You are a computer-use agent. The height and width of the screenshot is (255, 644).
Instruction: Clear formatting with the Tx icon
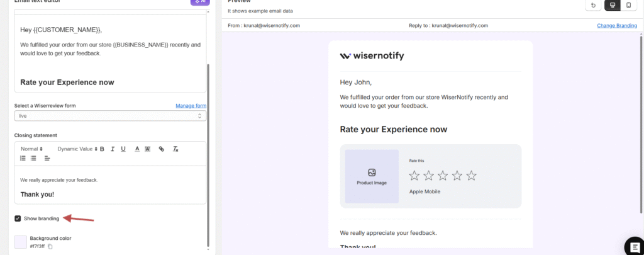(x=175, y=149)
